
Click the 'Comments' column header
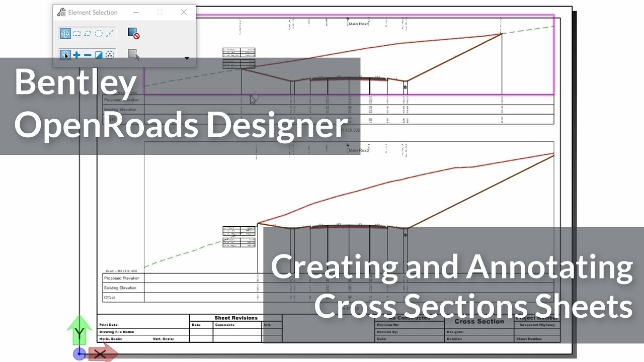(225, 325)
